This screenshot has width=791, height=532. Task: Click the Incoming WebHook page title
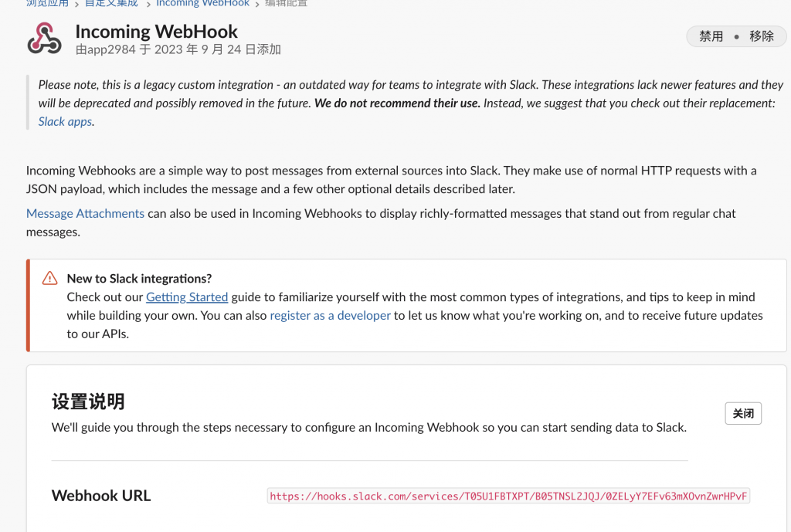click(157, 32)
